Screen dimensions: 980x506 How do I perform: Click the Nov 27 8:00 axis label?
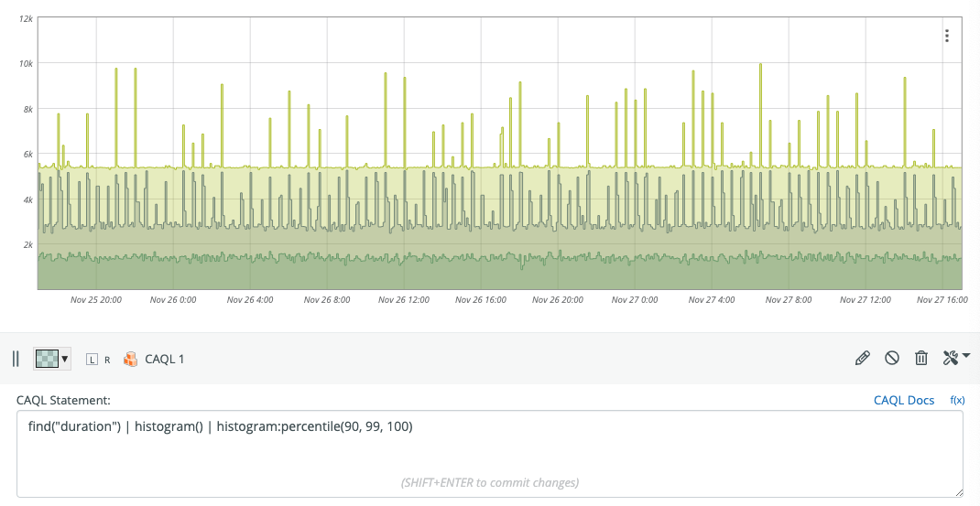(x=789, y=300)
